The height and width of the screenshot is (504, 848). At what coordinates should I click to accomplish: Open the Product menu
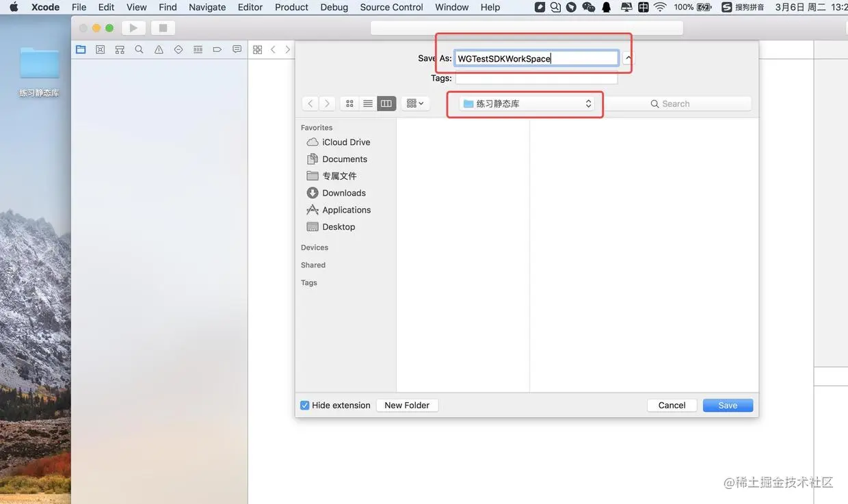292,7
